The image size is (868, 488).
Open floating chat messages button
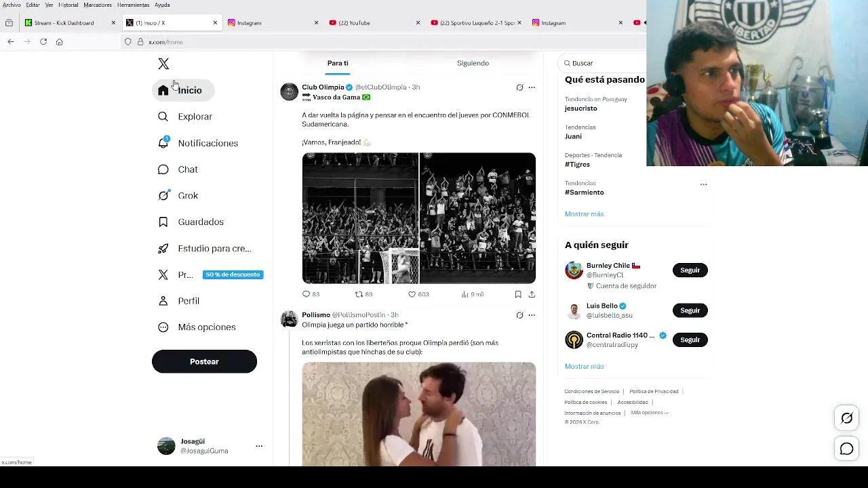pos(847,449)
